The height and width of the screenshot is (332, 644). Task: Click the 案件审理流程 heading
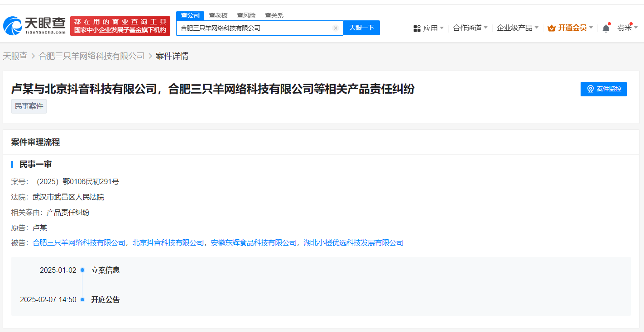(35, 142)
